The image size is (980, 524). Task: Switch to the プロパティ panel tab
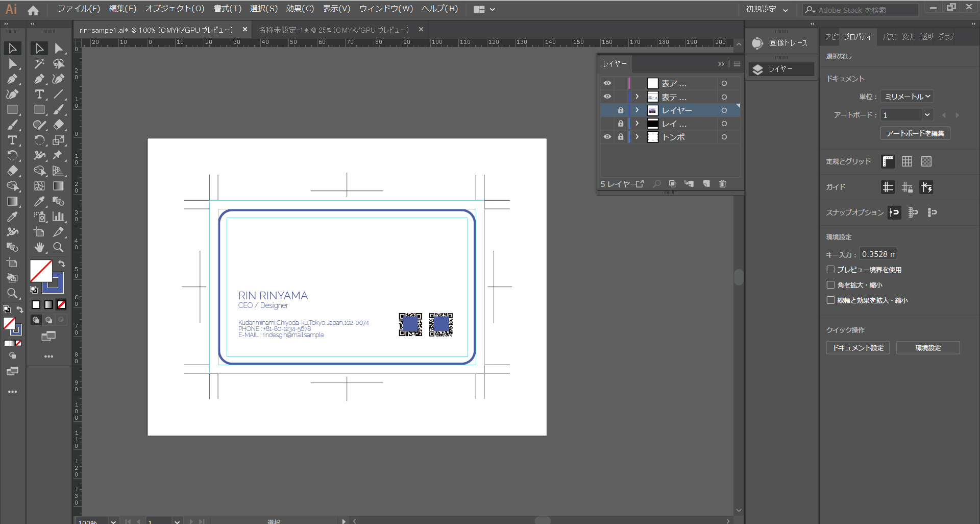point(857,37)
